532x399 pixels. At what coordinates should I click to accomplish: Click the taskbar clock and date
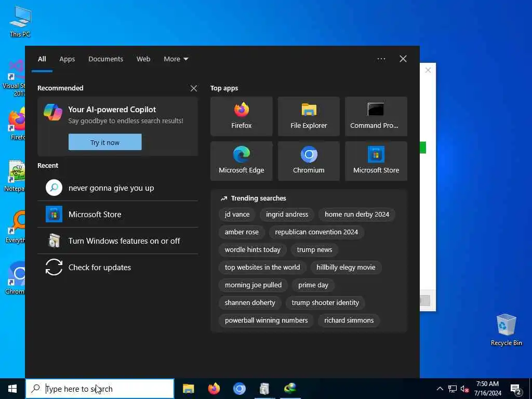[487, 389]
